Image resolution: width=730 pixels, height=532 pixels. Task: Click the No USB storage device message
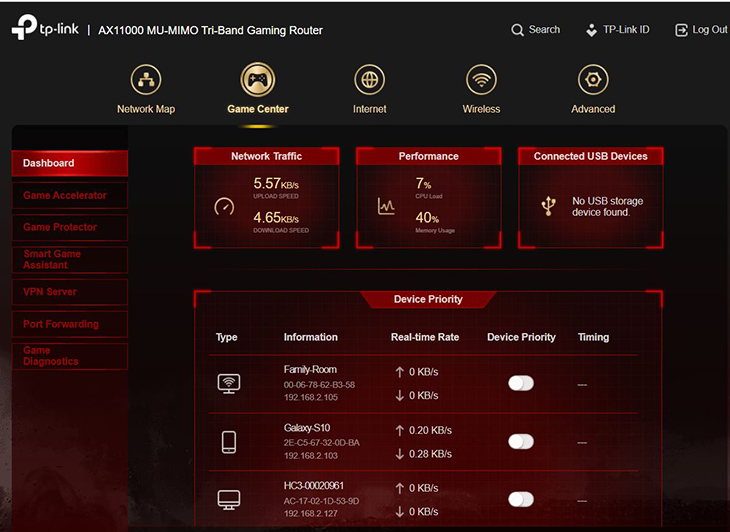tap(607, 207)
